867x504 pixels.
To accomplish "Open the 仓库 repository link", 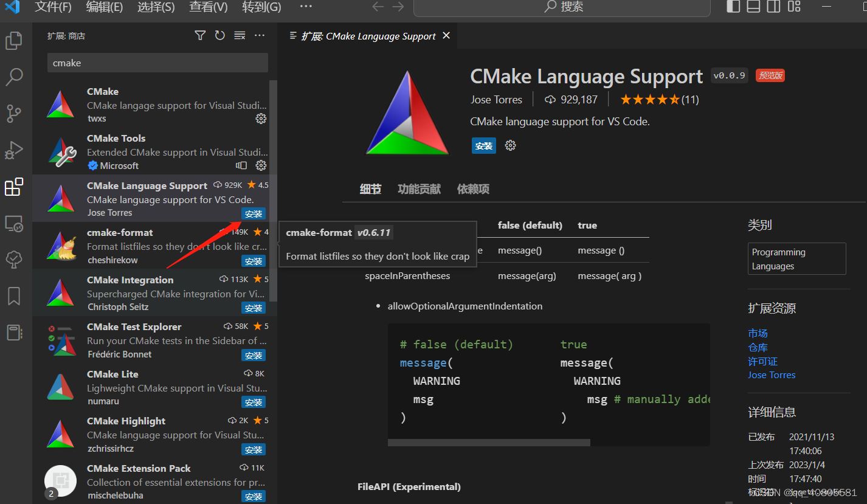I will pos(758,347).
